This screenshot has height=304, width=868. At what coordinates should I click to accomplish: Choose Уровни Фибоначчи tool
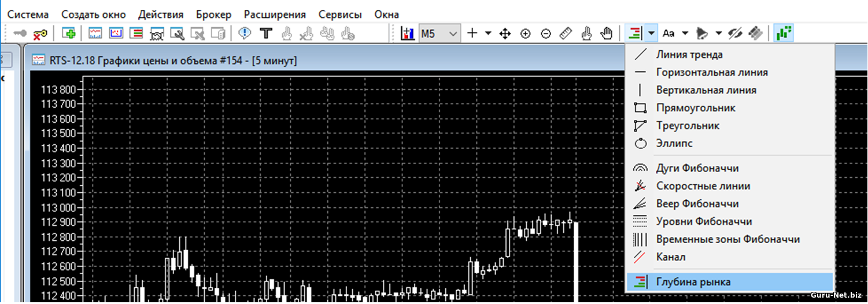729,221
